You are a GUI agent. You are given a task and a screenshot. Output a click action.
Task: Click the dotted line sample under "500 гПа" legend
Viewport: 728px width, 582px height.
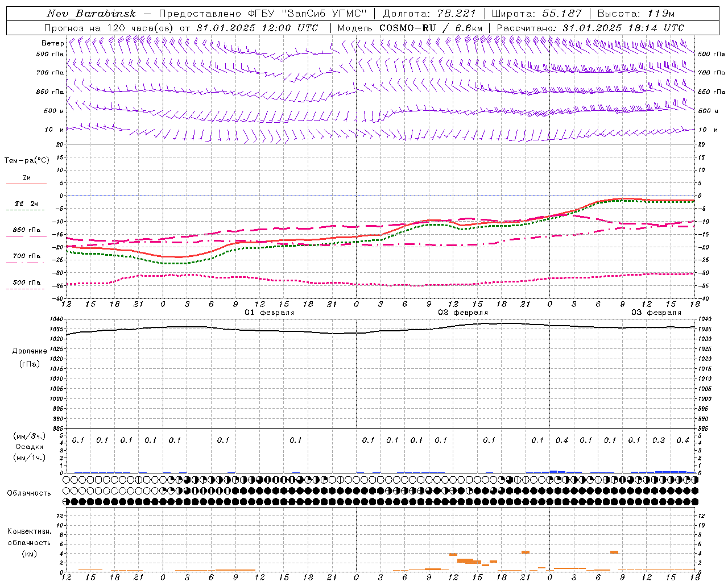coord(25,289)
